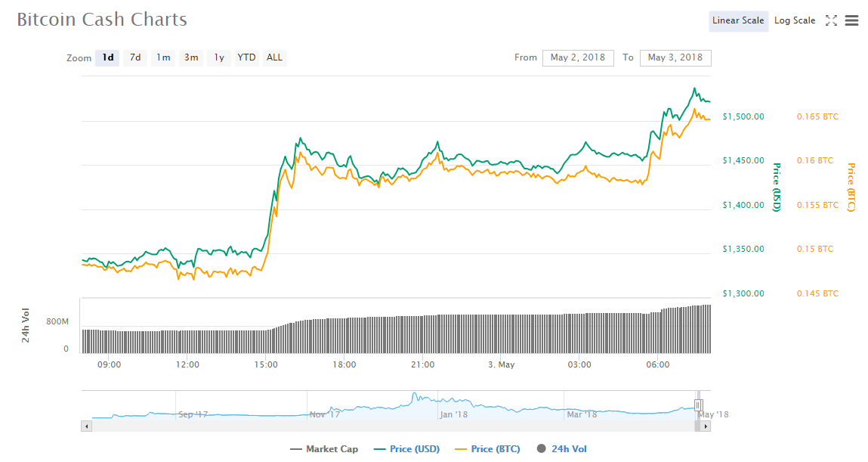868x462 pixels.
Task: Set zoom to YTD
Action: [246, 57]
